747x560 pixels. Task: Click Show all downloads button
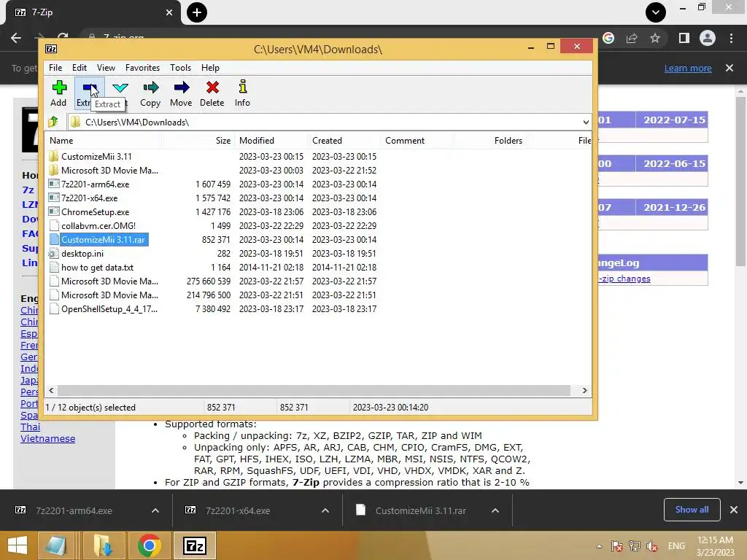[692, 510]
